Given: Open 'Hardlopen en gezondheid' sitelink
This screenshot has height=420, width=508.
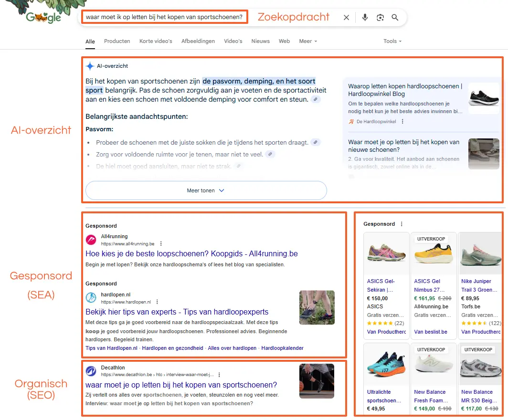Looking at the screenshot, I should tap(173, 348).
